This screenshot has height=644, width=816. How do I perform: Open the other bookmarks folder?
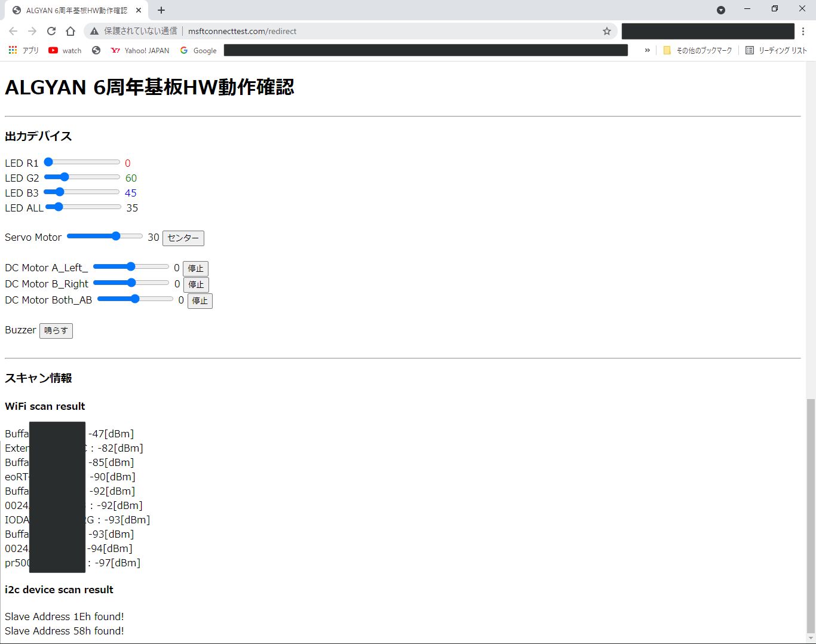(698, 51)
